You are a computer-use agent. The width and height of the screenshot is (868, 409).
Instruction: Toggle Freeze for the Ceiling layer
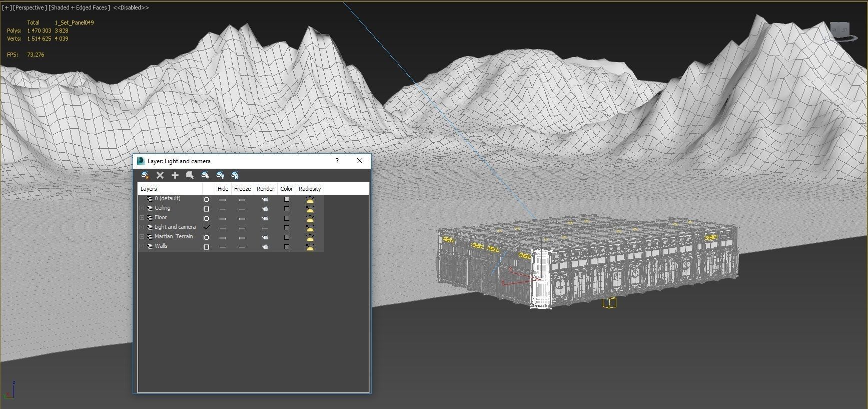(x=242, y=209)
